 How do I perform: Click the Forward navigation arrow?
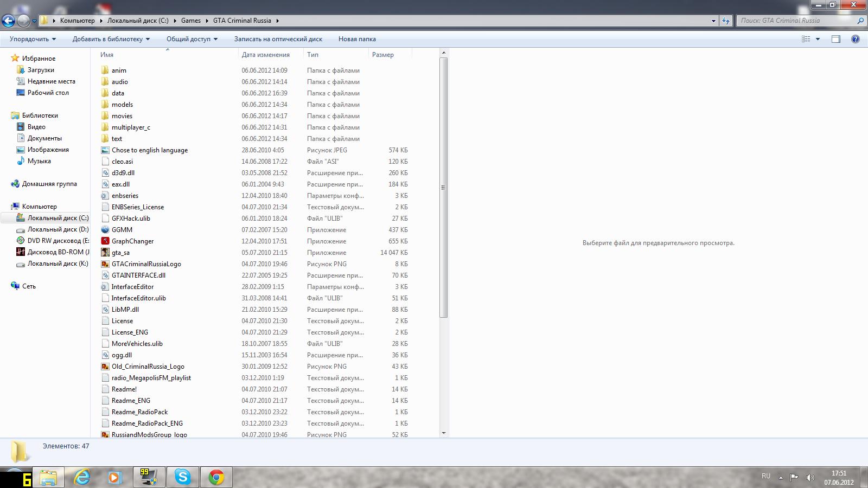pos(23,21)
